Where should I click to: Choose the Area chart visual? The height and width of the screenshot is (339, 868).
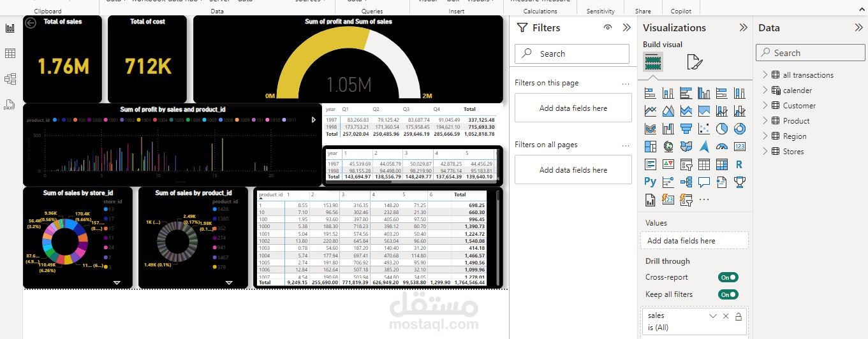click(x=668, y=111)
